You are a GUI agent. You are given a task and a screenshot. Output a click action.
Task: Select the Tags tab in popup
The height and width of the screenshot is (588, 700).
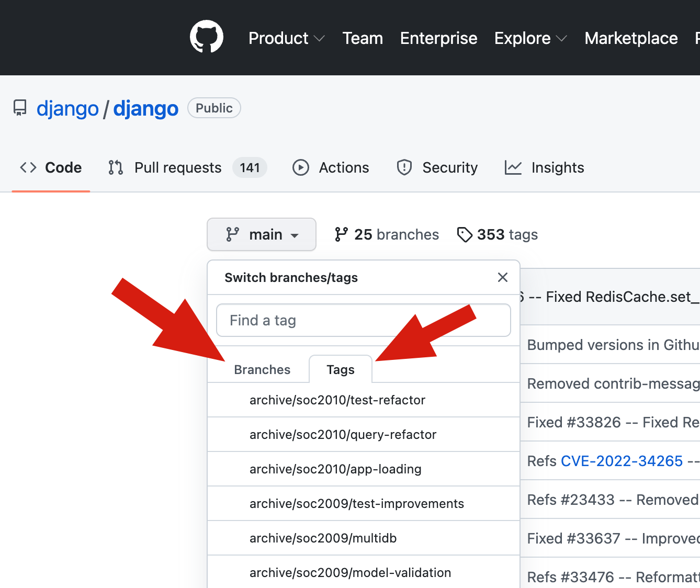[341, 370]
